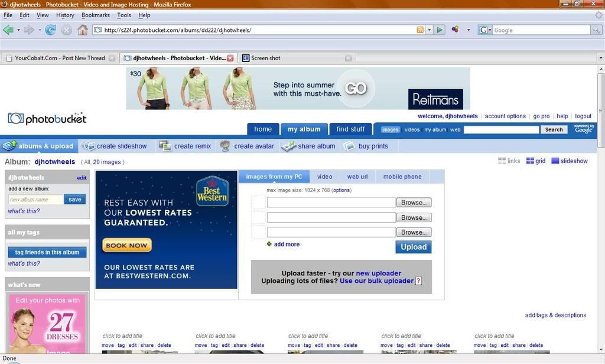Click the second file path input field

coord(331,217)
